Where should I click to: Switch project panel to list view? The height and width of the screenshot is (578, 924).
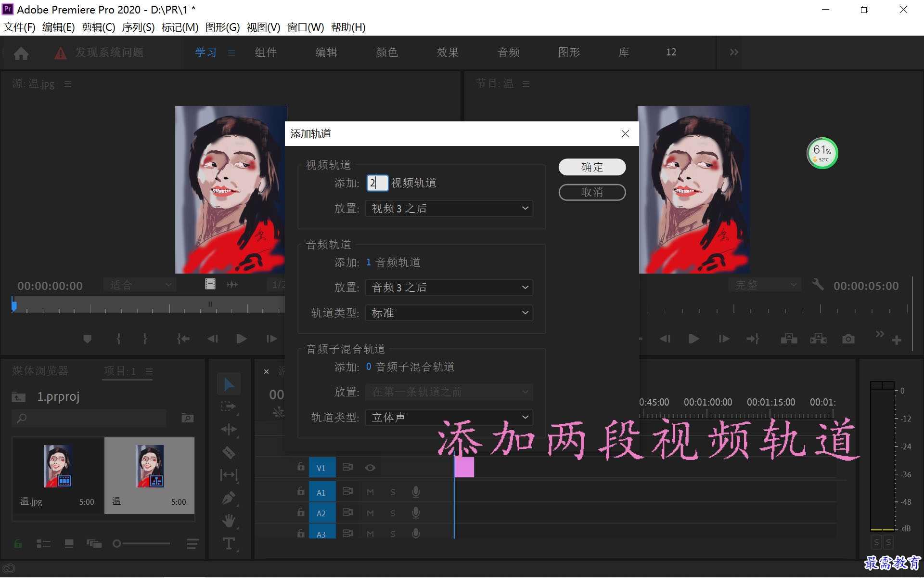[x=43, y=544]
